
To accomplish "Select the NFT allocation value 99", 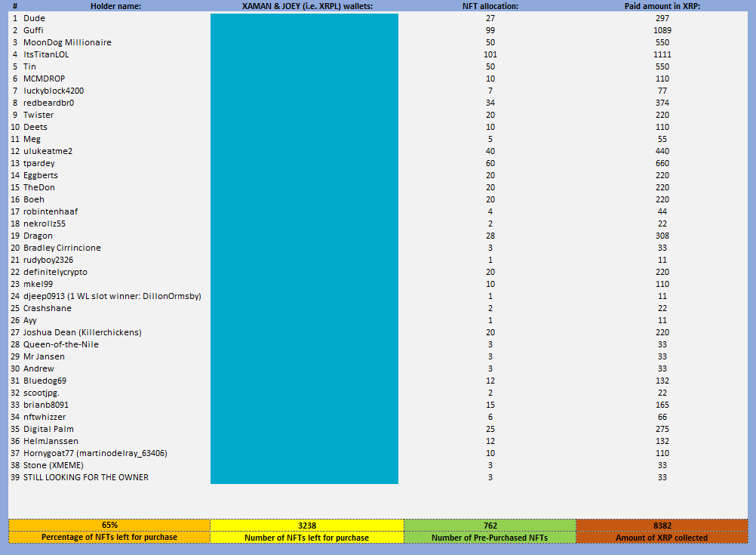I will coord(490,30).
